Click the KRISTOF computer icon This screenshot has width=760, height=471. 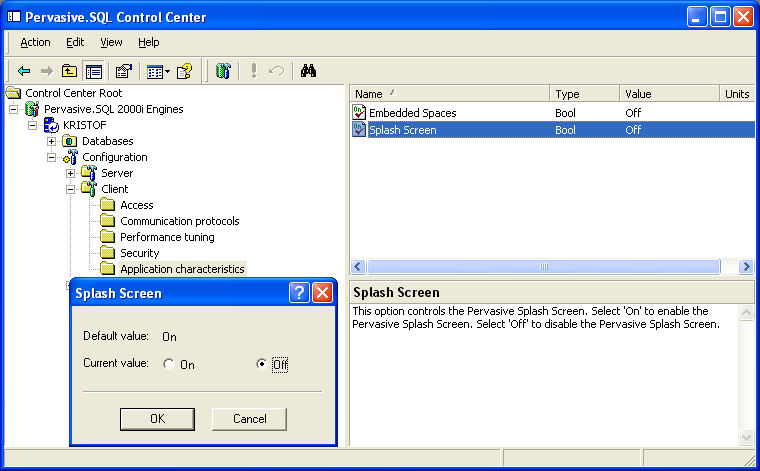(51, 125)
